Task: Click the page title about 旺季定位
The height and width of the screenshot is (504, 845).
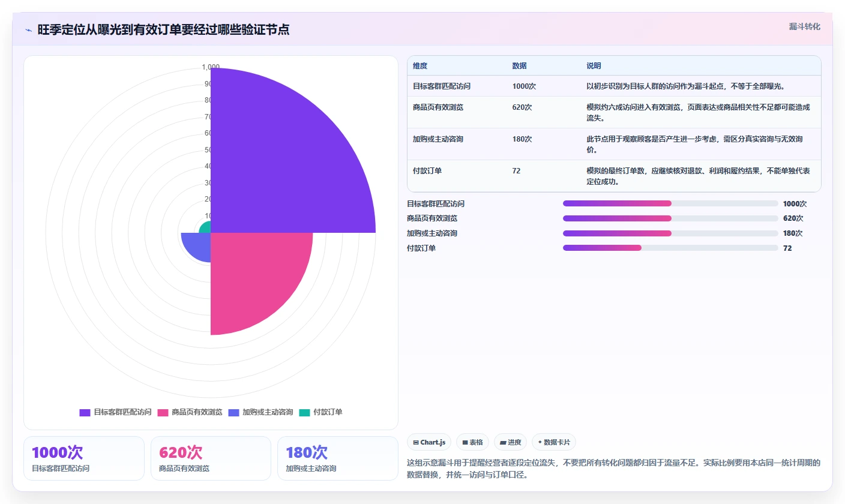Action: 163,29
